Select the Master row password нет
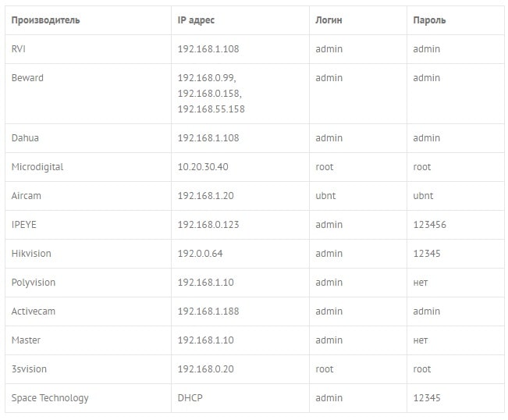This screenshot has width=508, height=420. click(421, 340)
